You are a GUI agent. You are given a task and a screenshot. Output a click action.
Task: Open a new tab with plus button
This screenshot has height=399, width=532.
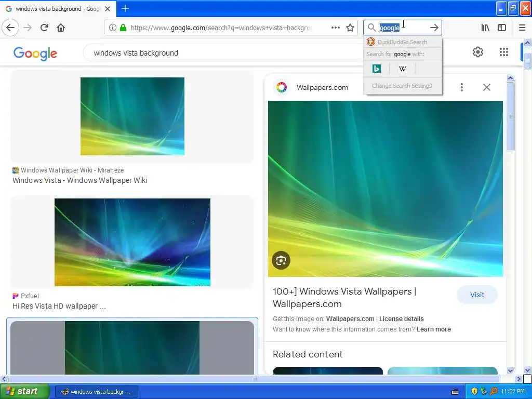(x=125, y=8)
